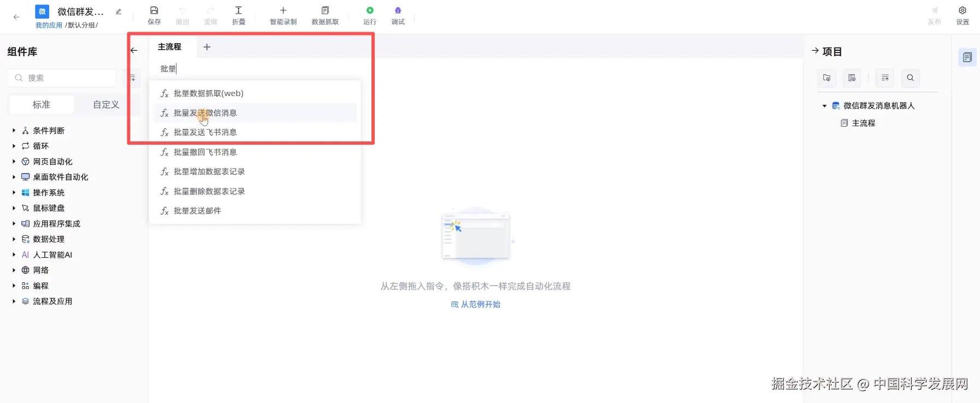980x403 pixels.
Task: Select 批量撤回飞书消息 suggestion
Action: (255, 152)
